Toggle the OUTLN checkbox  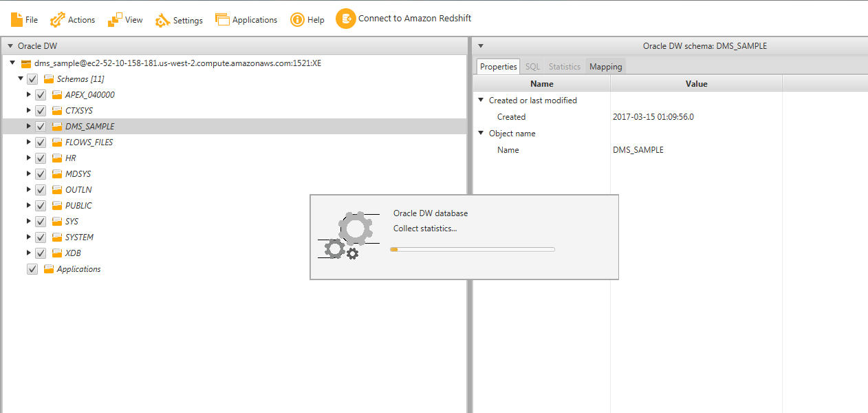41,190
